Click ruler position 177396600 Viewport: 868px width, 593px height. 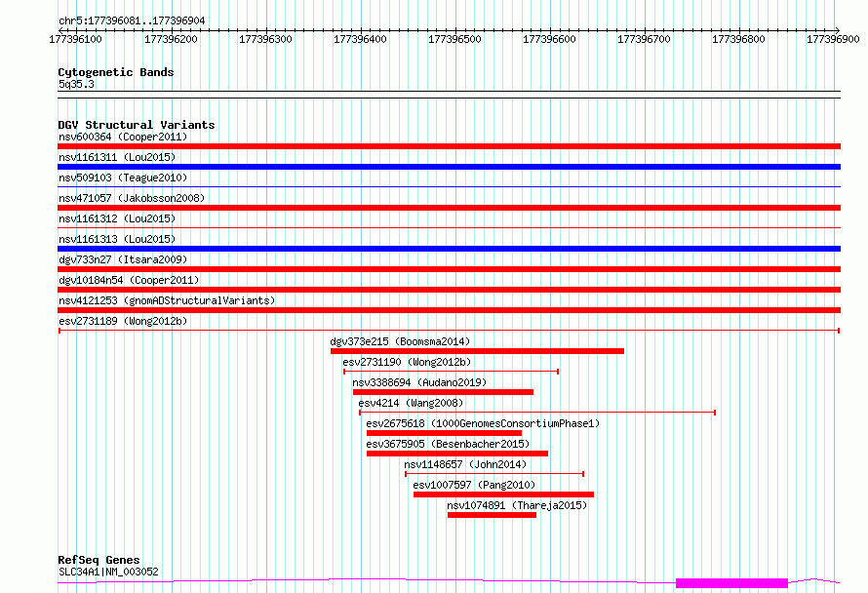550,39
